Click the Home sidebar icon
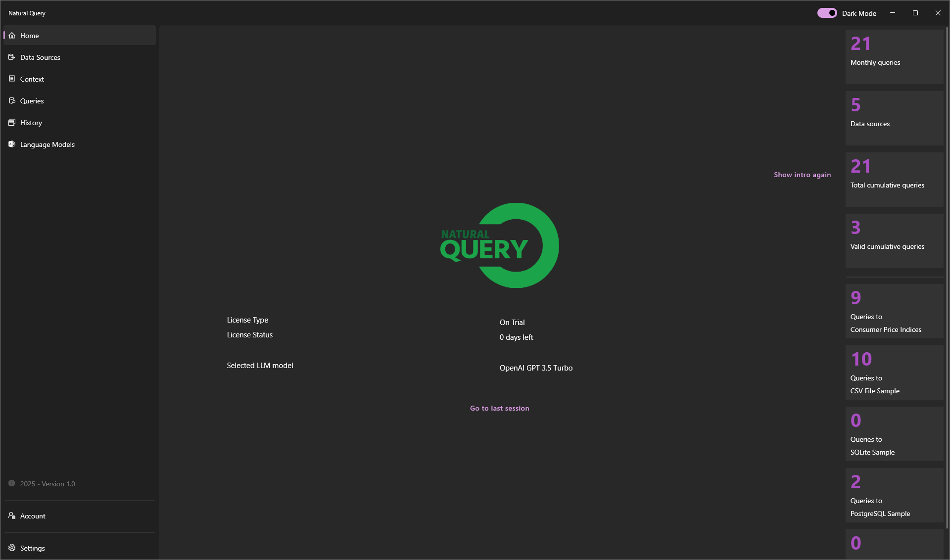This screenshot has width=950, height=560. pos(12,36)
